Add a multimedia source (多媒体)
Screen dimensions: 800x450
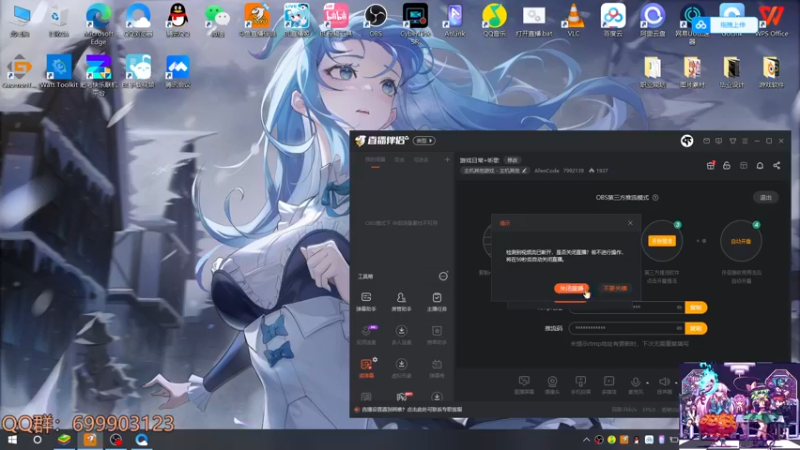pos(609,385)
